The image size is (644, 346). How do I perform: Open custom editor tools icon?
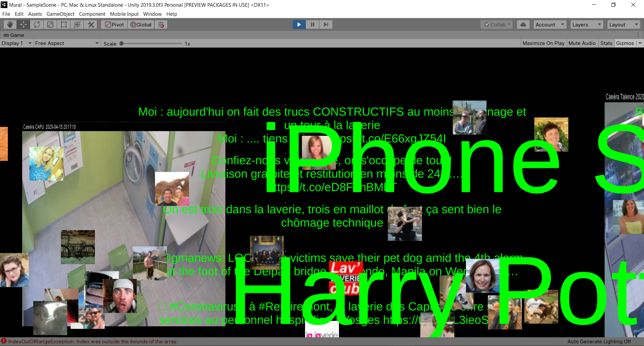point(91,24)
